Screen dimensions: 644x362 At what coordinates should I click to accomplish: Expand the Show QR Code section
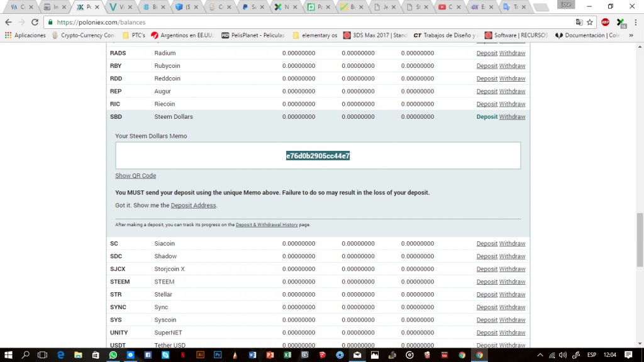(x=135, y=176)
